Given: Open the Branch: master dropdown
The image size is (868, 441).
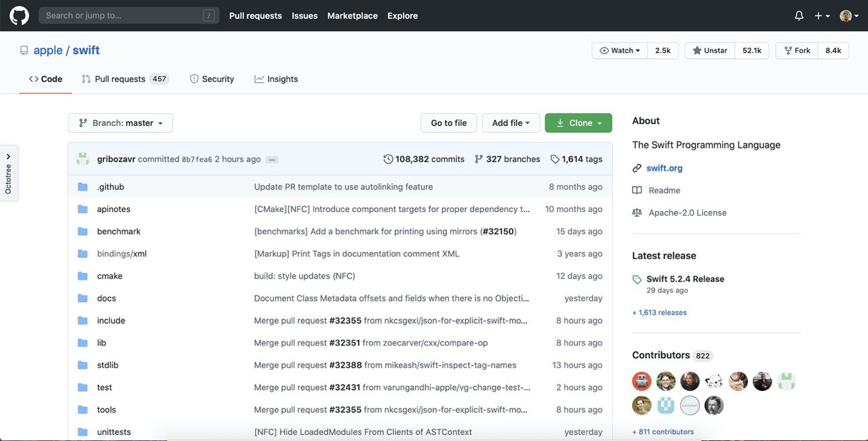Looking at the screenshot, I should tap(121, 123).
